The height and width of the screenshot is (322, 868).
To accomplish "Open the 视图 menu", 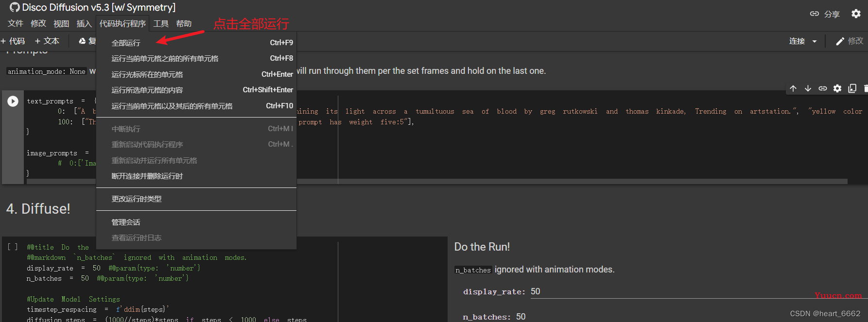I will click(x=61, y=23).
